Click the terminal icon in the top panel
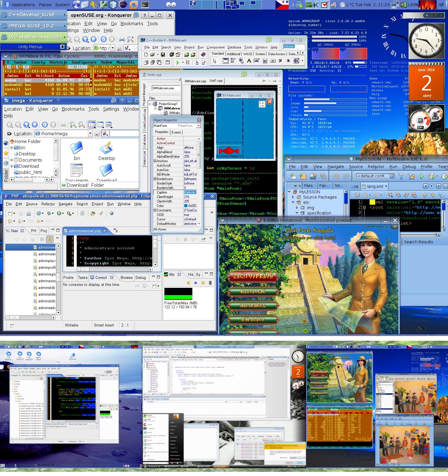 144,4
